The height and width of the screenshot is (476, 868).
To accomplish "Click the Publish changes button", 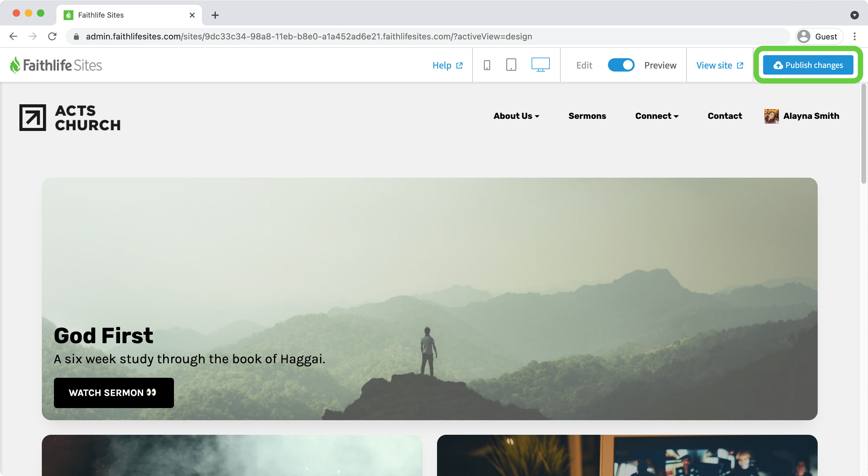I will (x=808, y=65).
